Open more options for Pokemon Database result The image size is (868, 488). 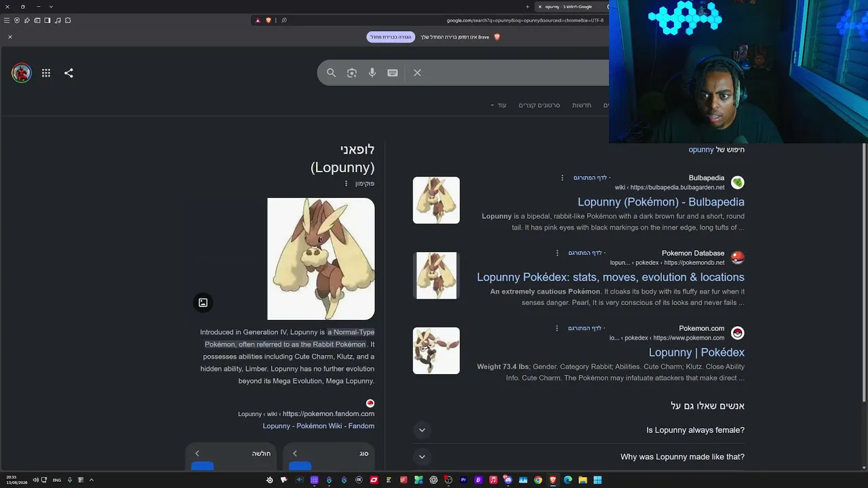click(x=557, y=253)
